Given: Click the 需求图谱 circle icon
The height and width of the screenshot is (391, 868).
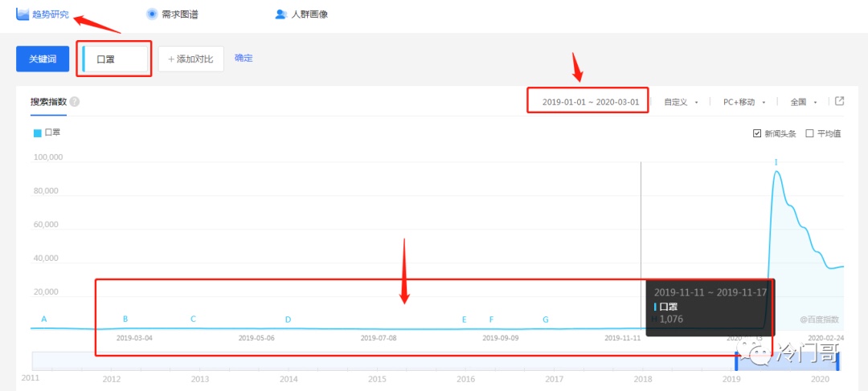Looking at the screenshot, I should [x=152, y=14].
